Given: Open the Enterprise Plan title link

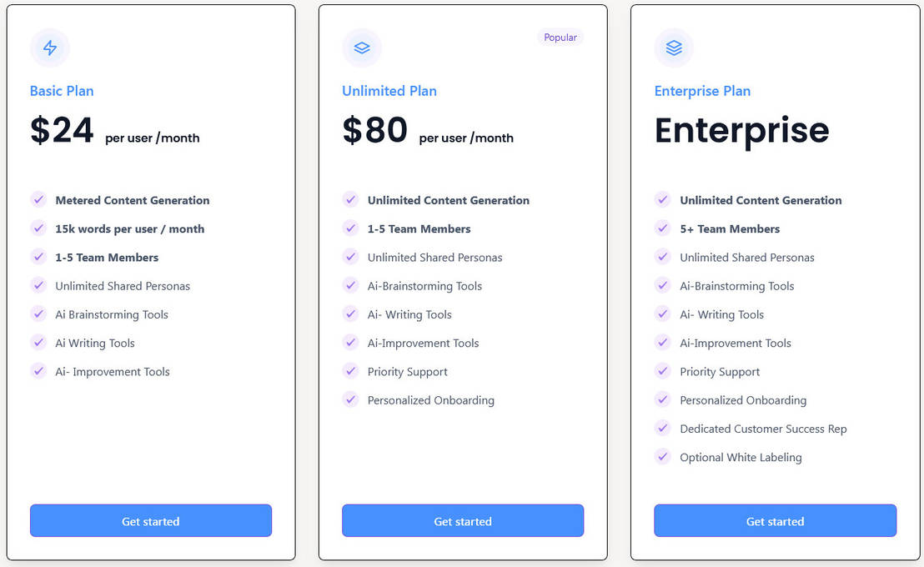Looking at the screenshot, I should pos(702,91).
